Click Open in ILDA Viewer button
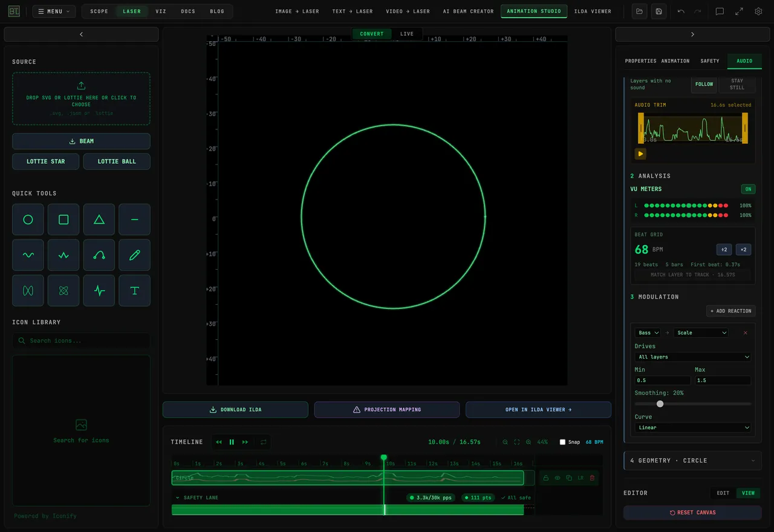774x532 pixels. (x=538, y=409)
